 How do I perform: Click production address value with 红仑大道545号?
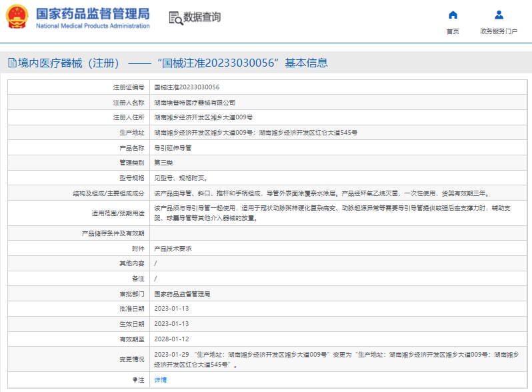coord(255,133)
